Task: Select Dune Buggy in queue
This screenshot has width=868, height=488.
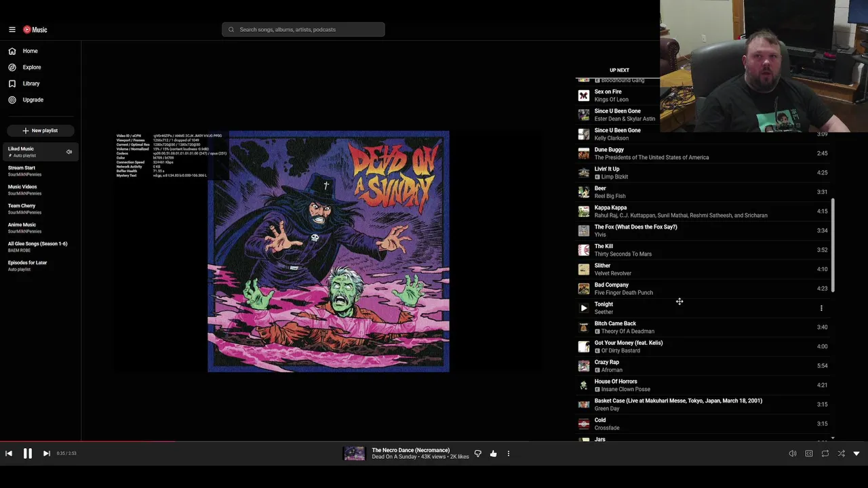Action: [x=703, y=153]
